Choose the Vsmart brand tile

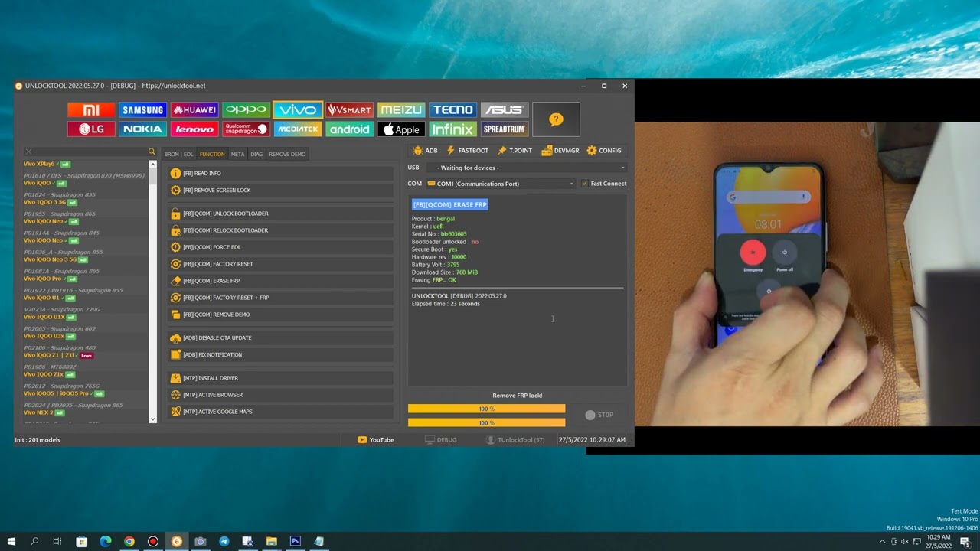(349, 110)
